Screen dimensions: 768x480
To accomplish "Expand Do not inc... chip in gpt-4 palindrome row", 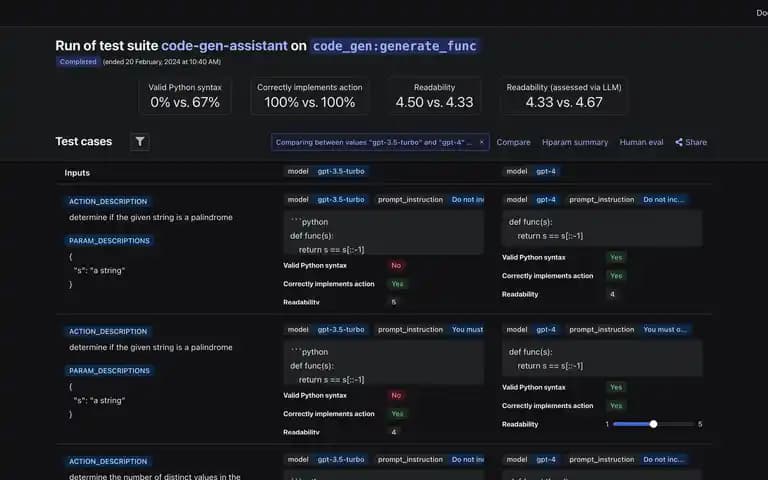I will (x=663, y=199).
